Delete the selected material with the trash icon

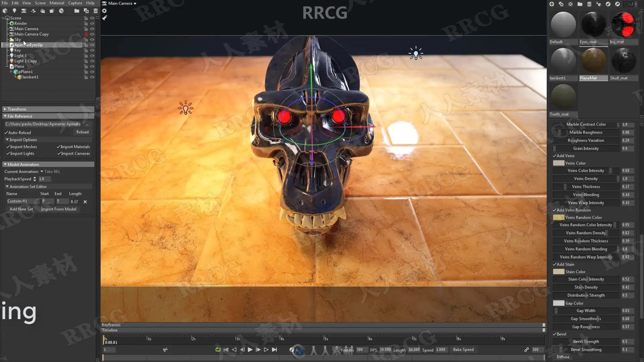[x=589, y=4]
